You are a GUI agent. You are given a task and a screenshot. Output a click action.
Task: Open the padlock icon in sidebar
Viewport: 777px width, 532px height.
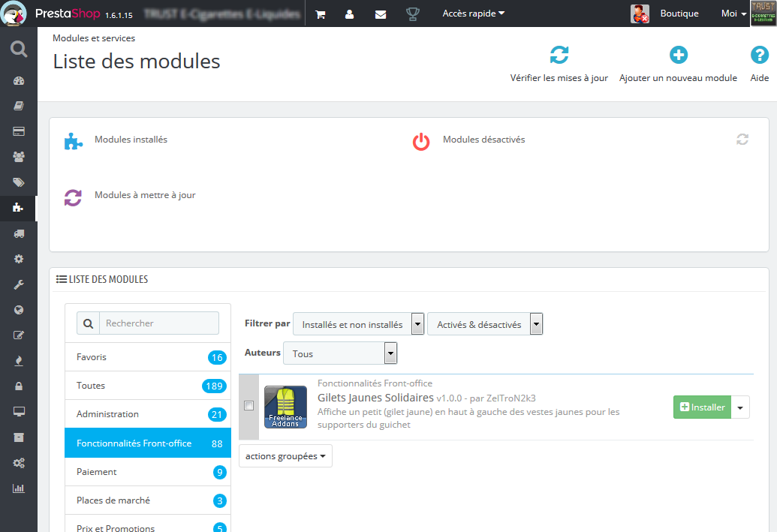click(x=19, y=386)
